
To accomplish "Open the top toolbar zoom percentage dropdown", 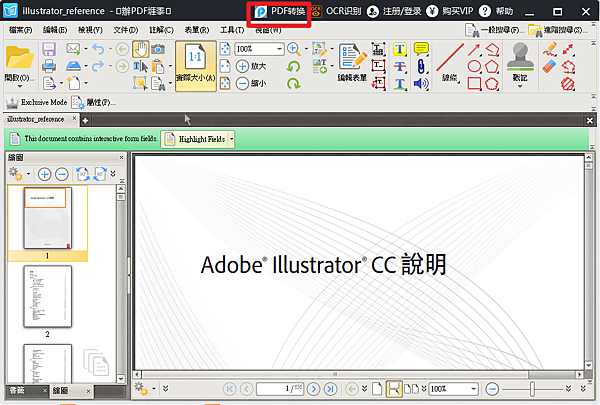I will [x=279, y=49].
